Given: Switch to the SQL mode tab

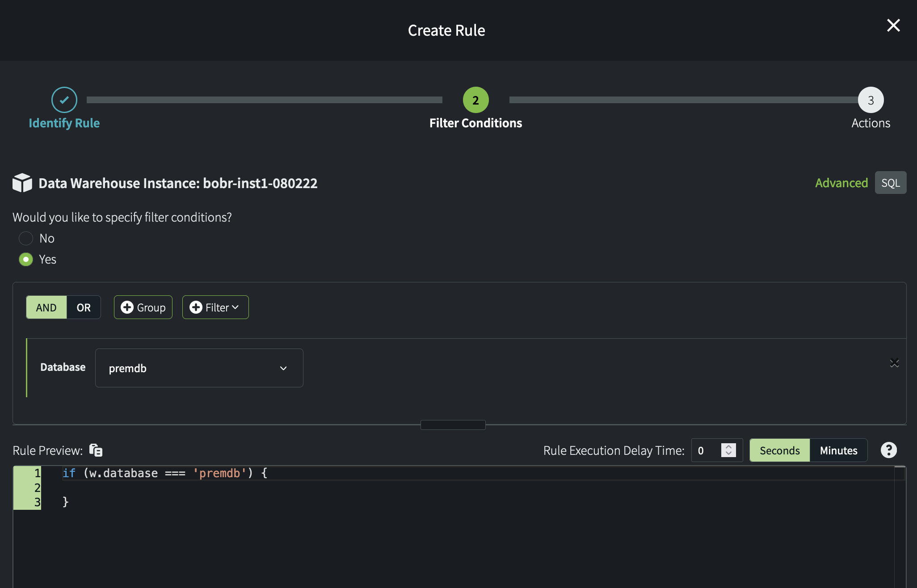Looking at the screenshot, I should 890,183.
